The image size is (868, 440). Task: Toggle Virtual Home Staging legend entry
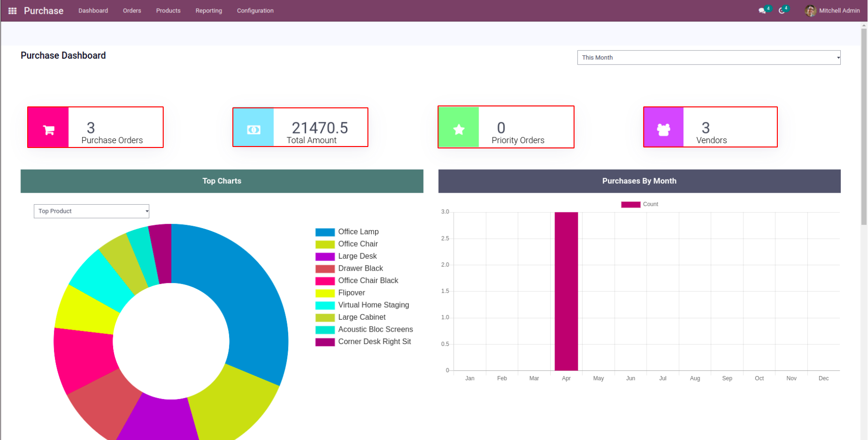click(373, 305)
